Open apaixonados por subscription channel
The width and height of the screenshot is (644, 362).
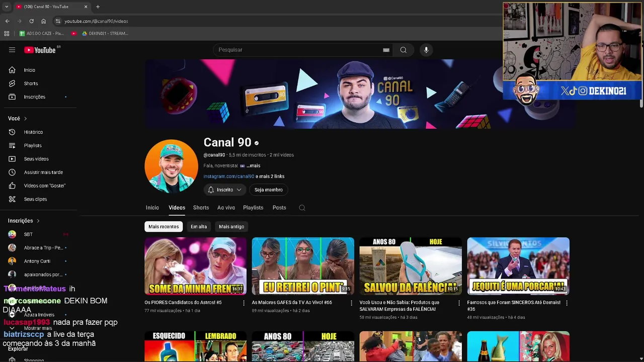point(38,275)
